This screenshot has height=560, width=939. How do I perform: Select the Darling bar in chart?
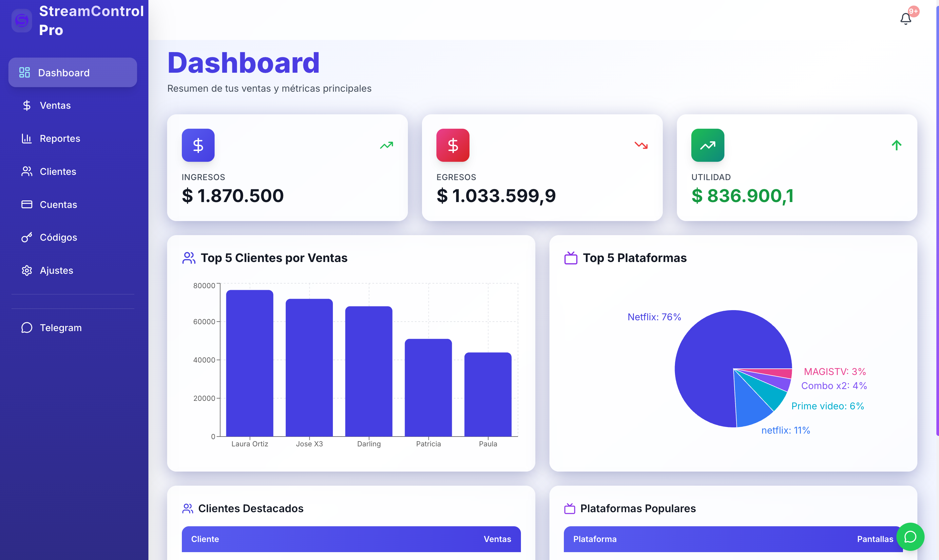click(369, 371)
